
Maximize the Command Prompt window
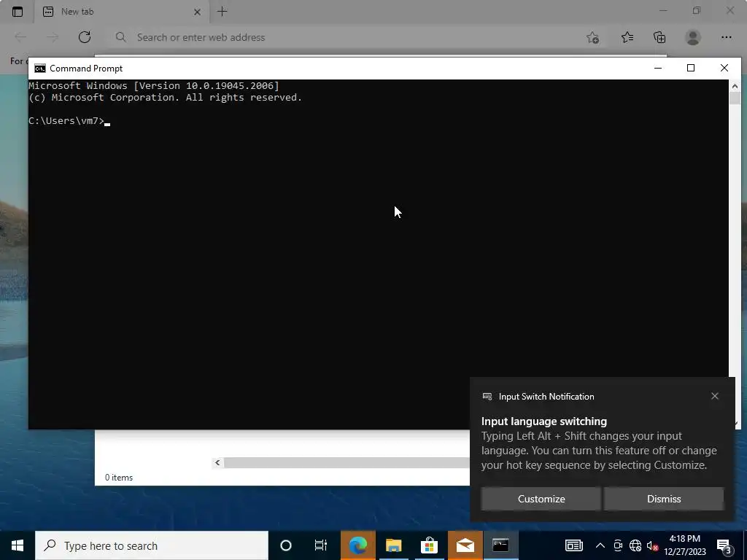click(x=691, y=68)
